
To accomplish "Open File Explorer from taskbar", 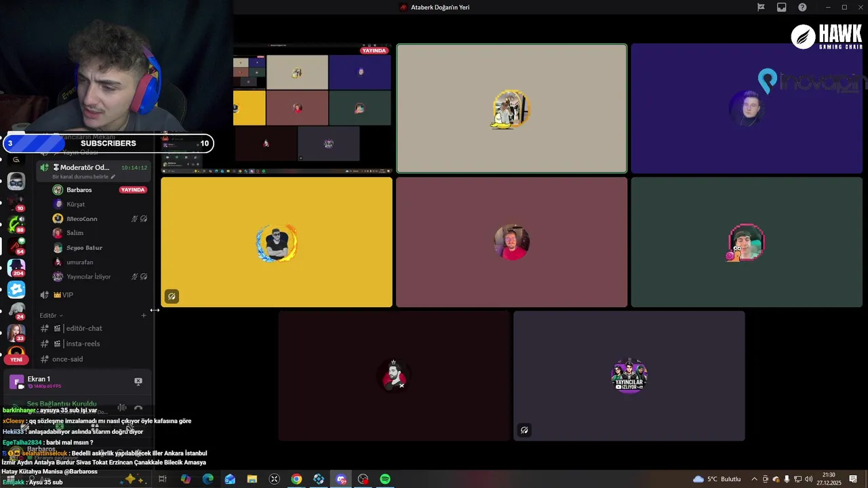I will (252, 479).
